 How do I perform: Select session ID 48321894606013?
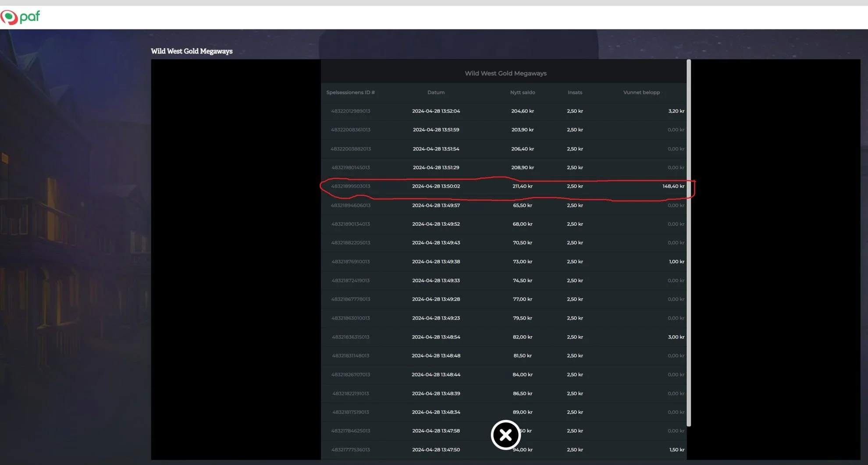(x=351, y=206)
